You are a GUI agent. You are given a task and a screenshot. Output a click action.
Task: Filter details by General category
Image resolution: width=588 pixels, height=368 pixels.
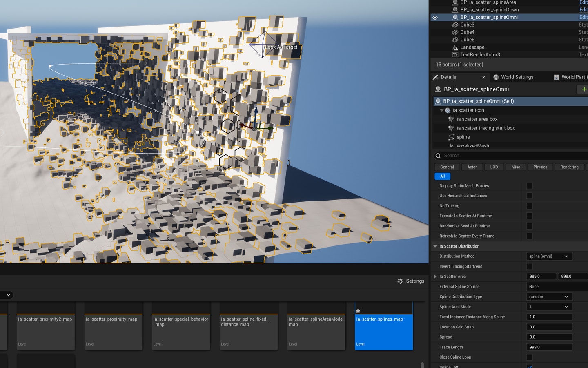[447, 167]
